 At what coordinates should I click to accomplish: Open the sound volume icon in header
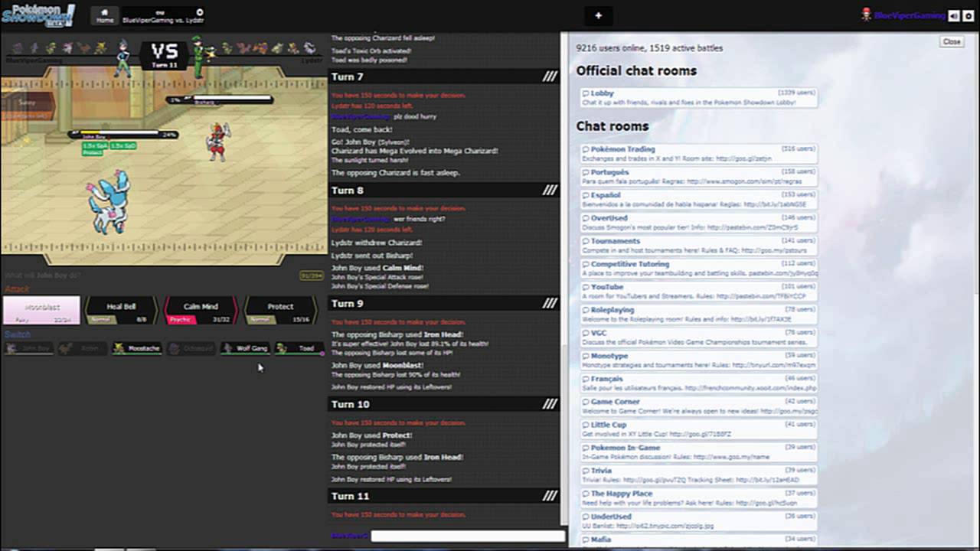tap(953, 15)
